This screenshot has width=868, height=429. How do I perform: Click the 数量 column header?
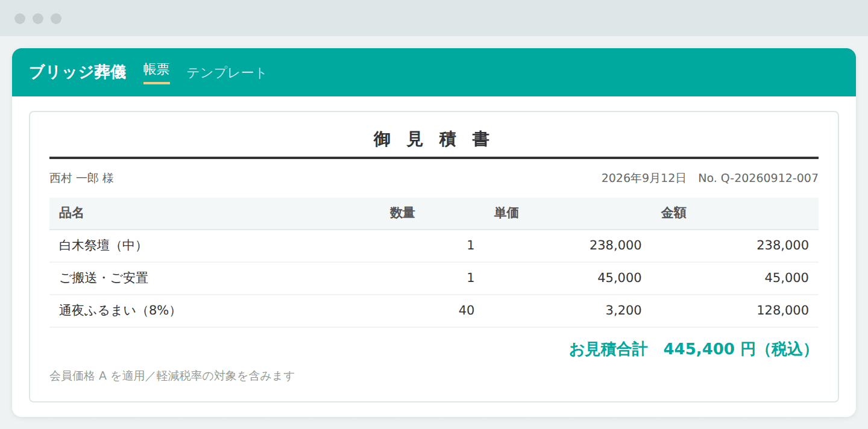tap(402, 213)
